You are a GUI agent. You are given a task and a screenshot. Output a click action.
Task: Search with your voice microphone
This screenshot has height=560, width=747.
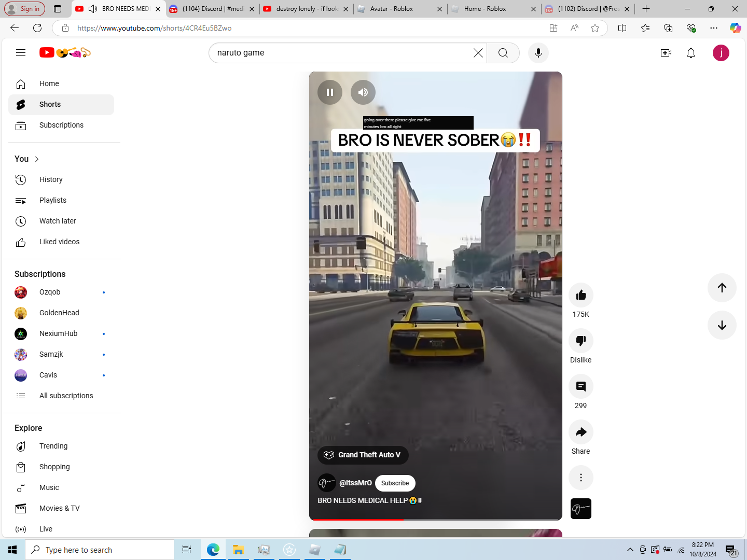pos(538,53)
